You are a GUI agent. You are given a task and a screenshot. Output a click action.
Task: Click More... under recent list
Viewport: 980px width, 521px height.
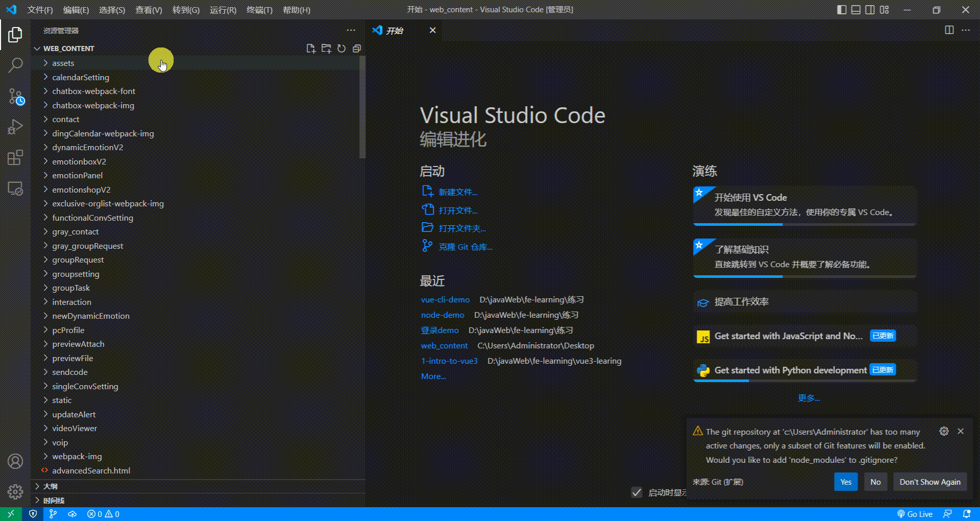point(433,376)
